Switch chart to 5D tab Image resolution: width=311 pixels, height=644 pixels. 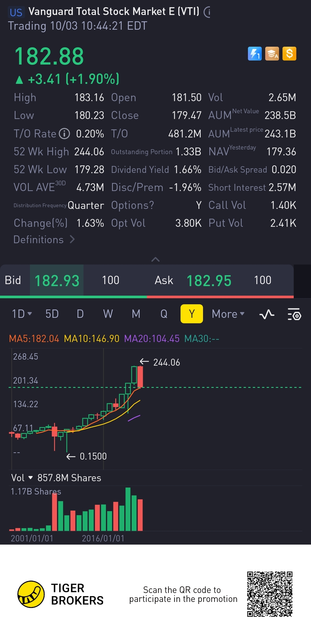(52, 314)
